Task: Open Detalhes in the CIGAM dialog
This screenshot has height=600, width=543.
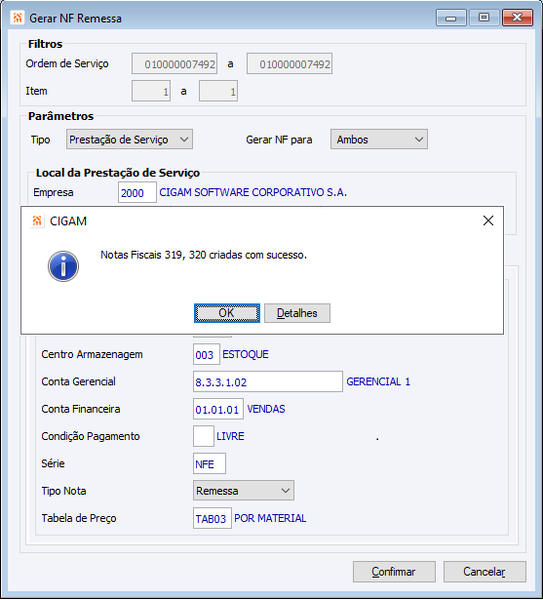Action: point(297,313)
